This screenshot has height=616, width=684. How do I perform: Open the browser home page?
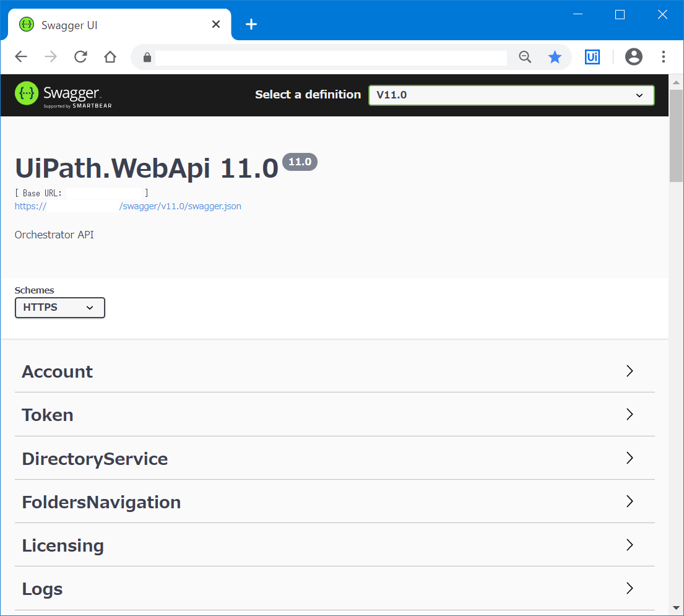(110, 57)
